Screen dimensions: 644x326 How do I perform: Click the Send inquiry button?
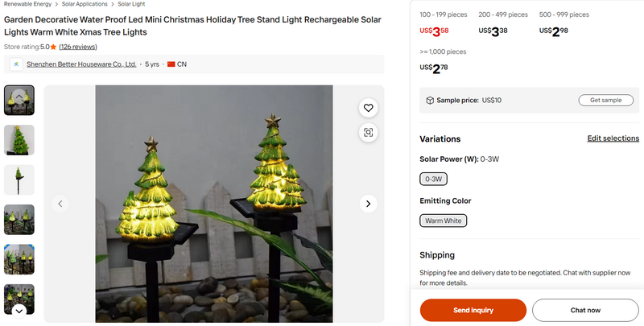click(x=473, y=310)
